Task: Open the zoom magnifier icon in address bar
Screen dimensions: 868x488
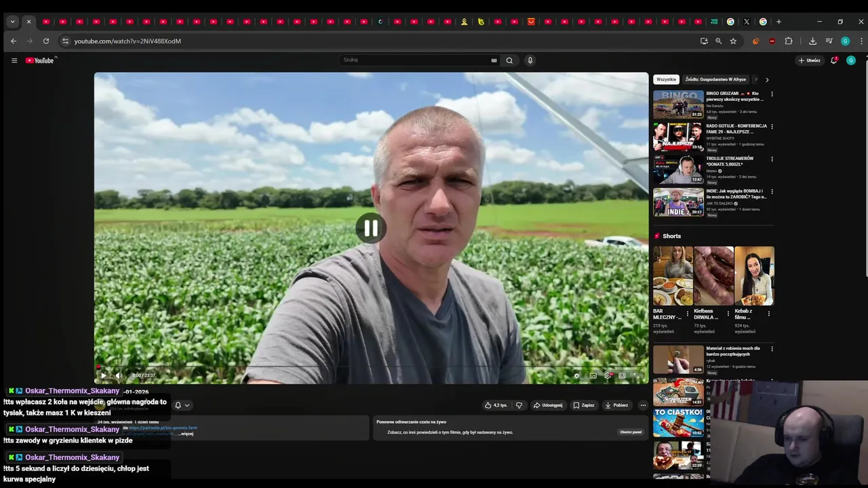Action: coord(719,41)
